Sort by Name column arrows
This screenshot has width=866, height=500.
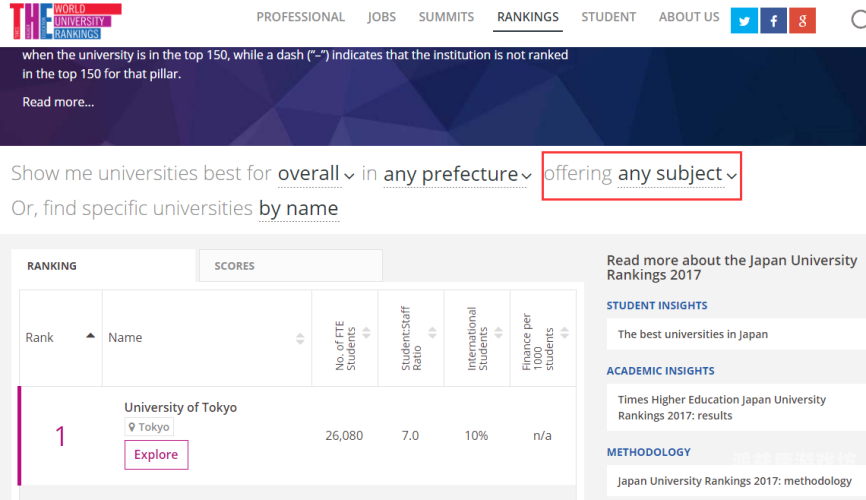[x=300, y=339]
